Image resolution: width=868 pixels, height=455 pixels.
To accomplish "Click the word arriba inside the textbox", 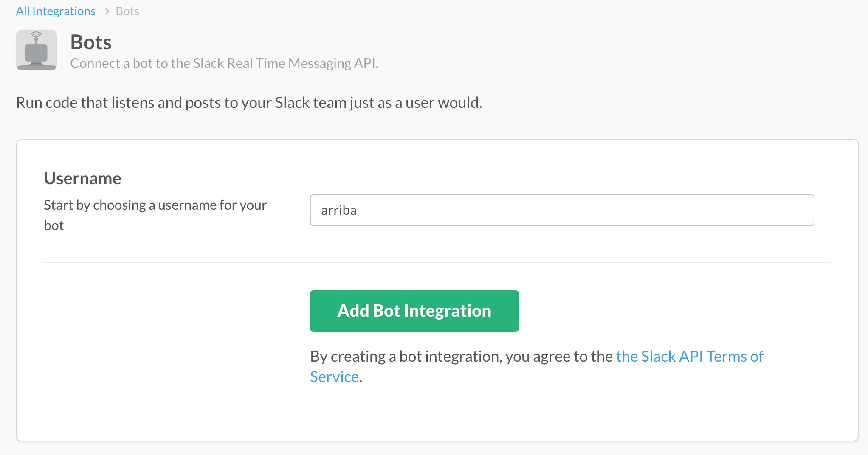I will click(x=339, y=210).
